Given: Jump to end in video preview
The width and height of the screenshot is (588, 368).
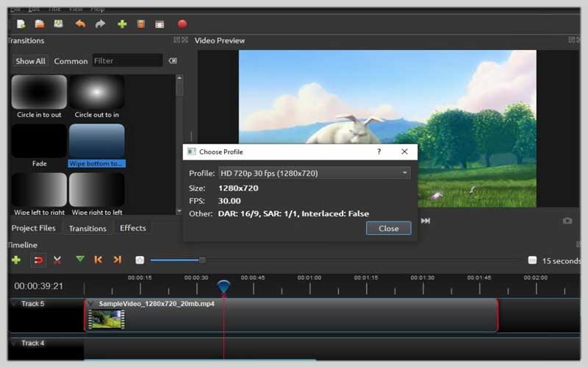Looking at the screenshot, I should pos(426,221).
